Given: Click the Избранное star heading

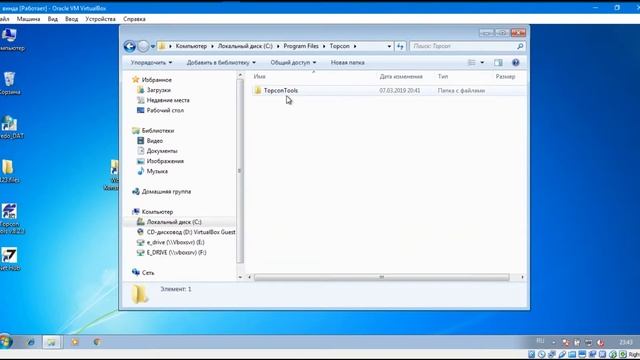Looking at the screenshot, I should click(x=156, y=80).
